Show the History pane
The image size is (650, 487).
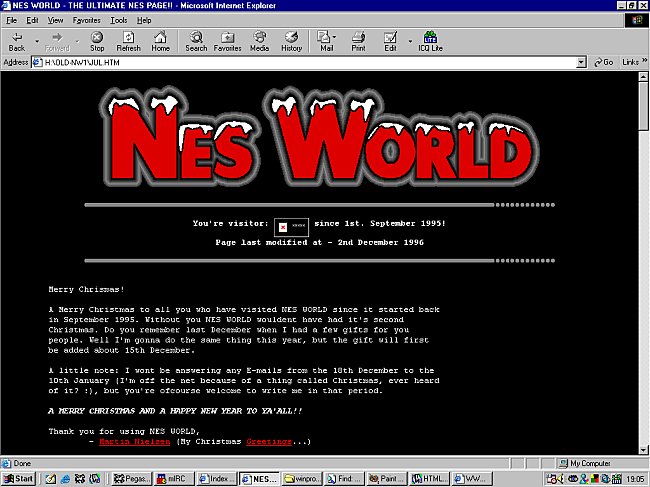pyautogui.click(x=291, y=41)
